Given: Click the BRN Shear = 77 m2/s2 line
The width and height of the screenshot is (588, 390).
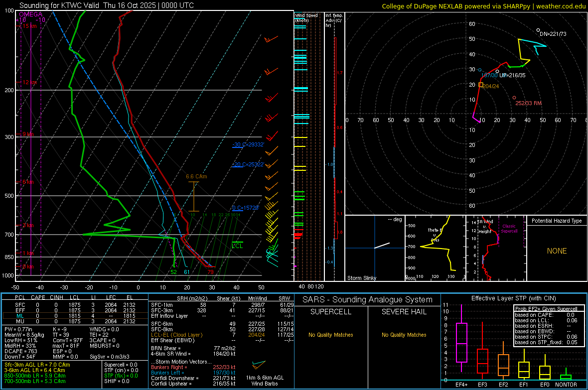Looking at the screenshot, I should [193, 348].
